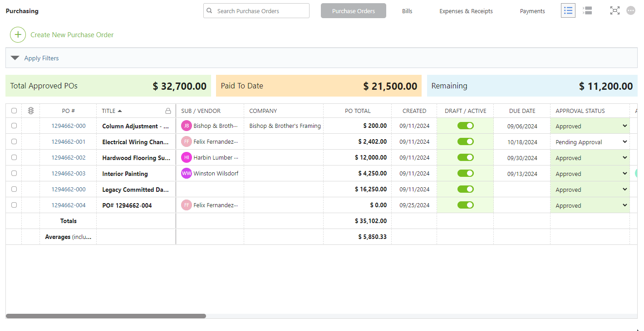Tick the select-all header checkbox
This screenshot has height=331, width=644.
click(x=14, y=111)
